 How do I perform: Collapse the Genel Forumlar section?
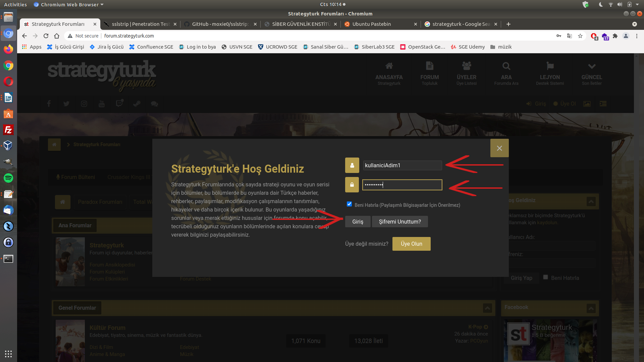pyautogui.click(x=487, y=308)
